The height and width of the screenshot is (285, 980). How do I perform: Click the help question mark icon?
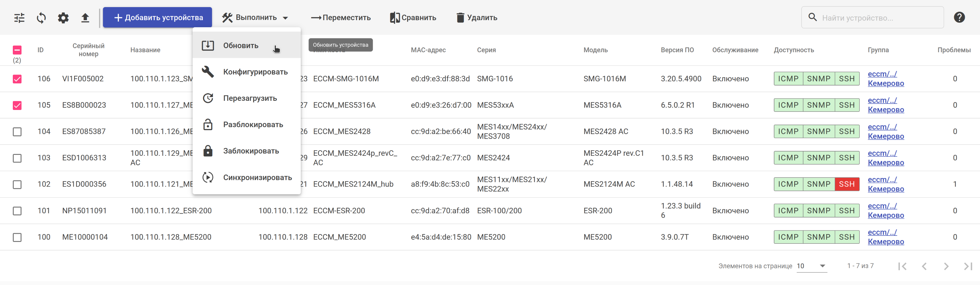(959, 17)
